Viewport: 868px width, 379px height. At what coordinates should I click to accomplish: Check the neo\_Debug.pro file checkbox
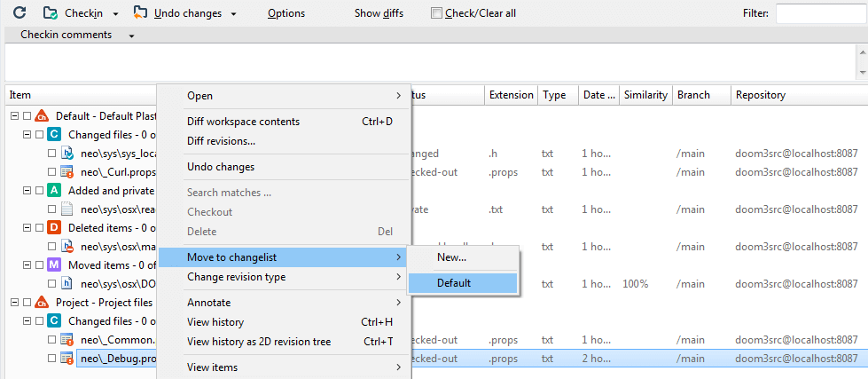(51, 358)
